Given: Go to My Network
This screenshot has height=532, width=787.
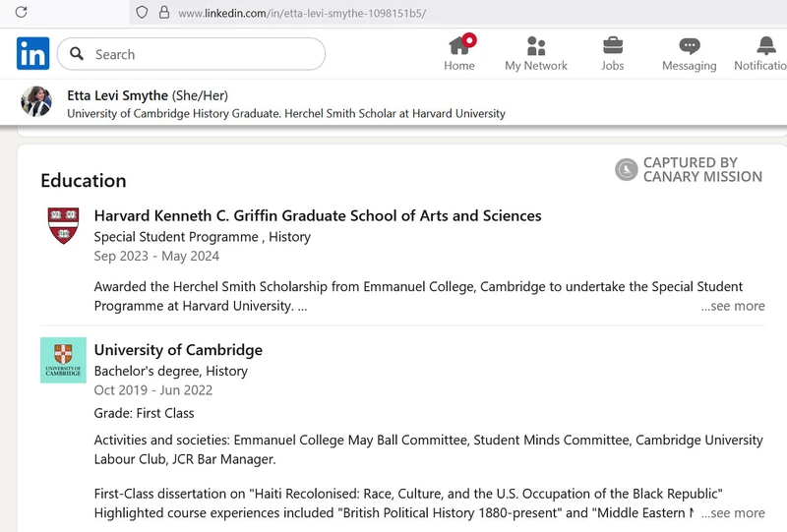Looking at the screenshot, I should pos(536,46).
